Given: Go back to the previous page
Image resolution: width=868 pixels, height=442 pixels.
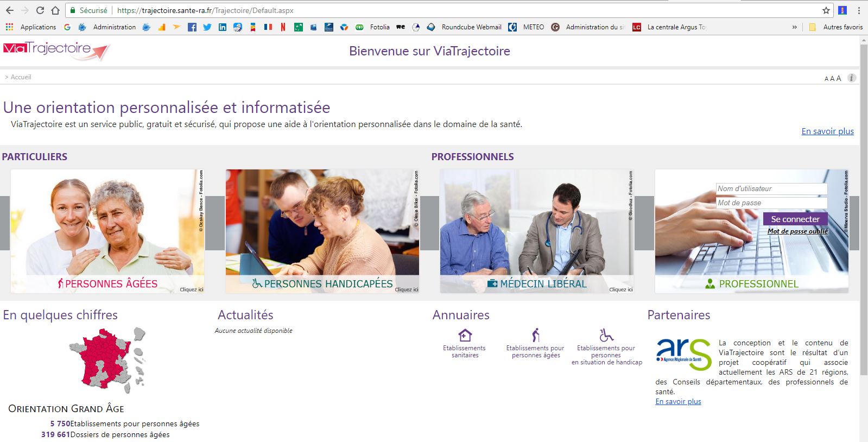Looking at the screenshot, I should (x=10, y=10).
